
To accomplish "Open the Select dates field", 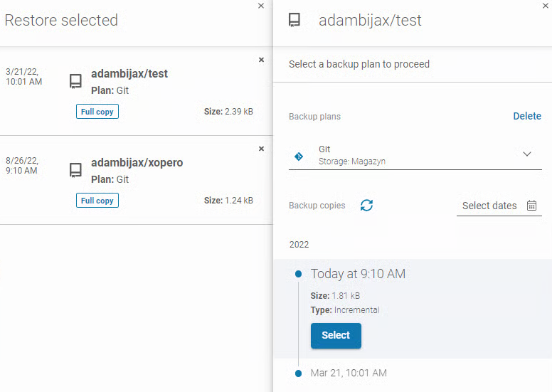I will pyautogui.click(x=490, y=206).
